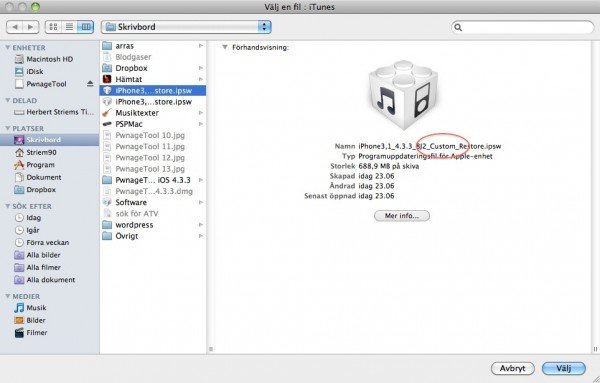This screenshot has height=383, width=600.
Task: Confirm with the Välj button
Action: [x=564, y=368]
